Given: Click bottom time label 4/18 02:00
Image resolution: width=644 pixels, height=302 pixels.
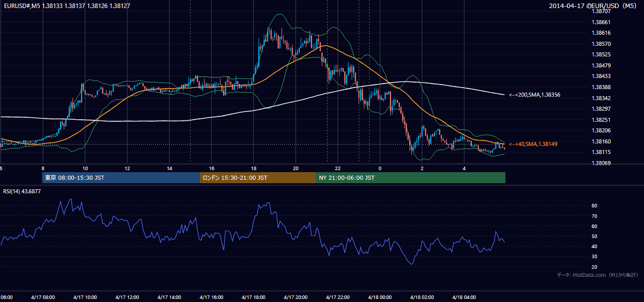Looking at the screenshot, I should point(422,297).
